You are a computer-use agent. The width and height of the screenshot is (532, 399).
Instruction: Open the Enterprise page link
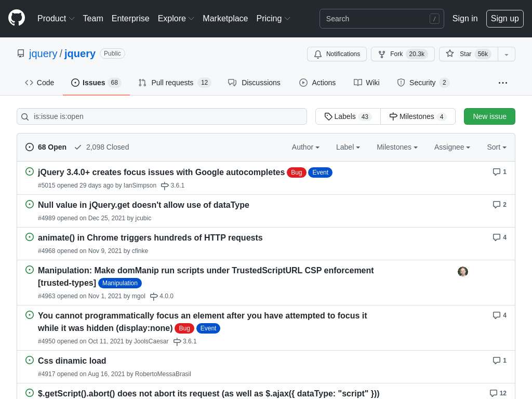(130, 18)
